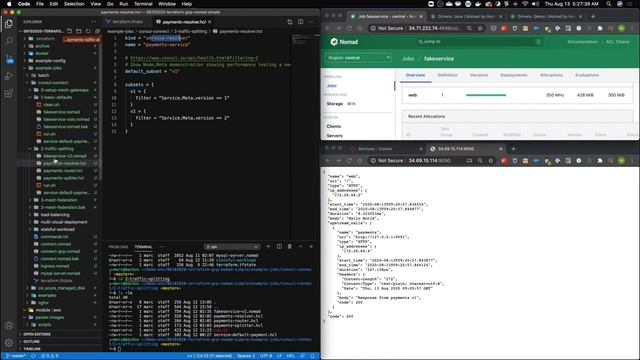
Task: Click the web task group allocation bar
Action: (486, 95)
